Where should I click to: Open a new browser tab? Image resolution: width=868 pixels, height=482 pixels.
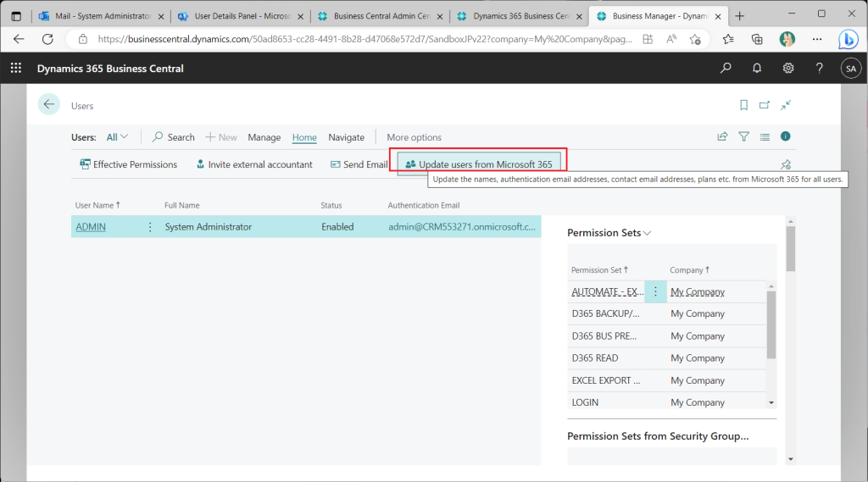739,16
